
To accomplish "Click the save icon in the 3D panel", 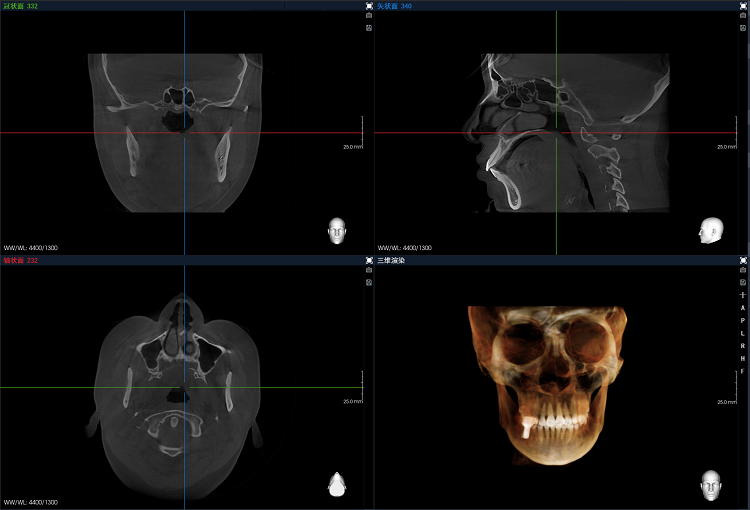I will (x=743, y=282).
